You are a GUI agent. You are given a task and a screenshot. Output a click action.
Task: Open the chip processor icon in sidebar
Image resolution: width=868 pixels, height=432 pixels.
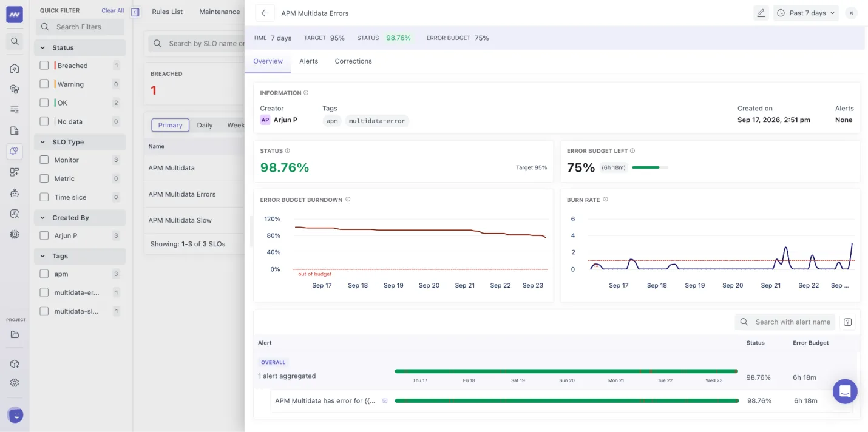(x=15, y=234)
